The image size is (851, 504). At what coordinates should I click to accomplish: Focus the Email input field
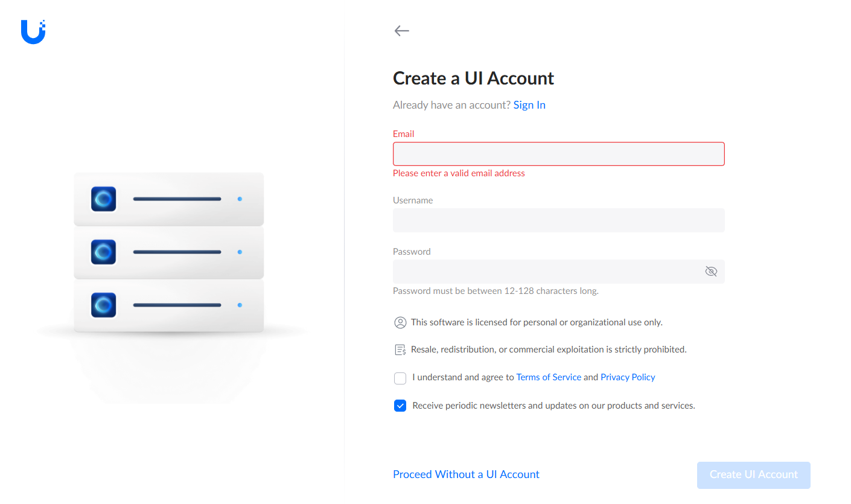click(x=558, y=154)
